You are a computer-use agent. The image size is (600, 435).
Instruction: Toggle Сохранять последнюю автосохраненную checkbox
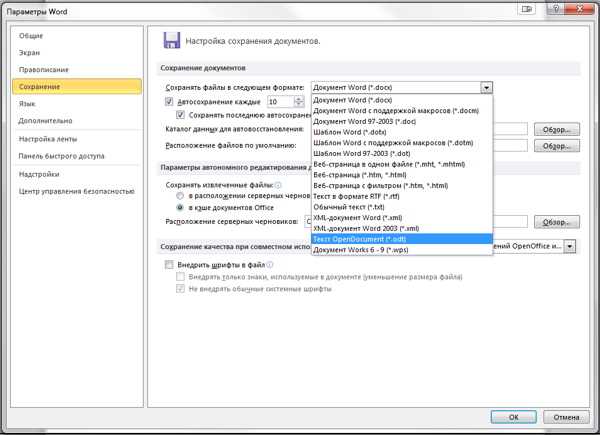180,115
